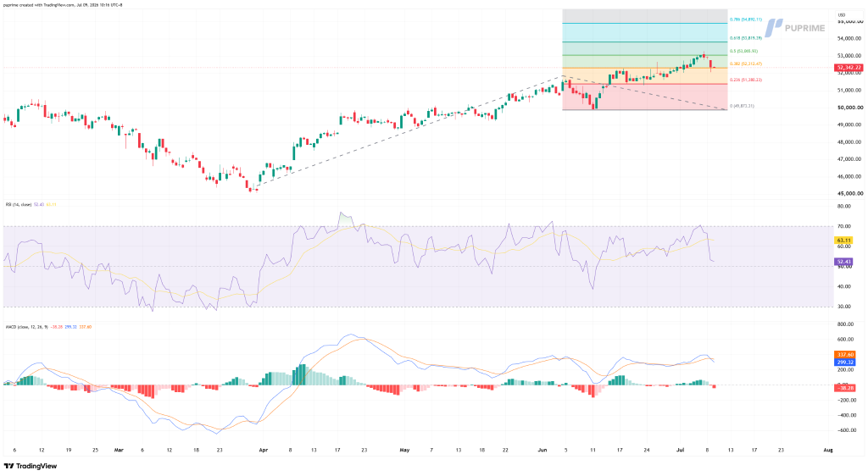Screen dimensions: 868x476
Task: Click the 46,000.00 price axis label
Action: [849, 177]
